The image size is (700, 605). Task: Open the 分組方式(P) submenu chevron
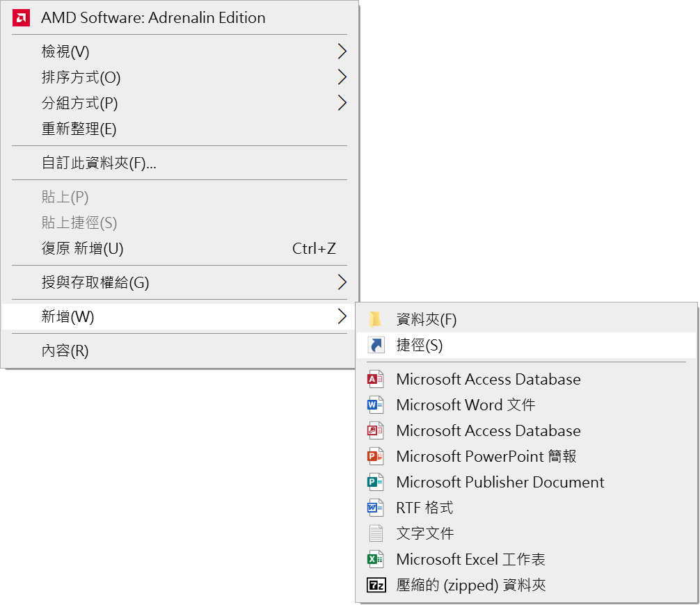pyautogui.click(x=342, y=103)
